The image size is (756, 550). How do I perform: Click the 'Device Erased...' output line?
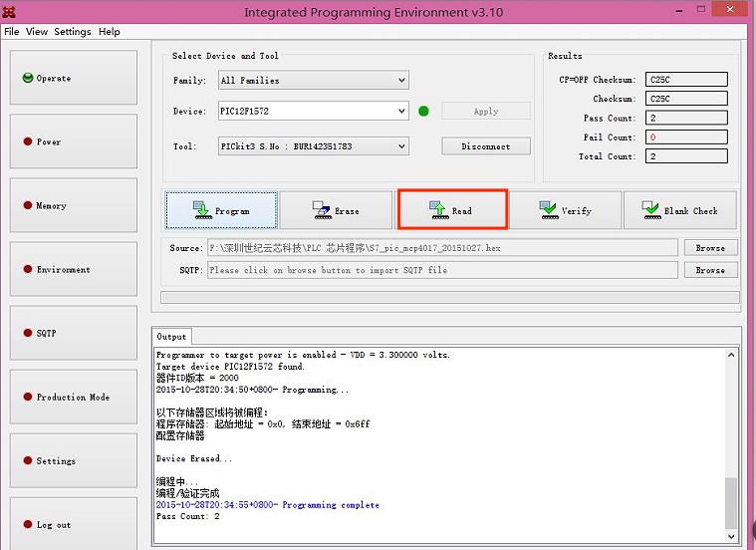[194, 458]
